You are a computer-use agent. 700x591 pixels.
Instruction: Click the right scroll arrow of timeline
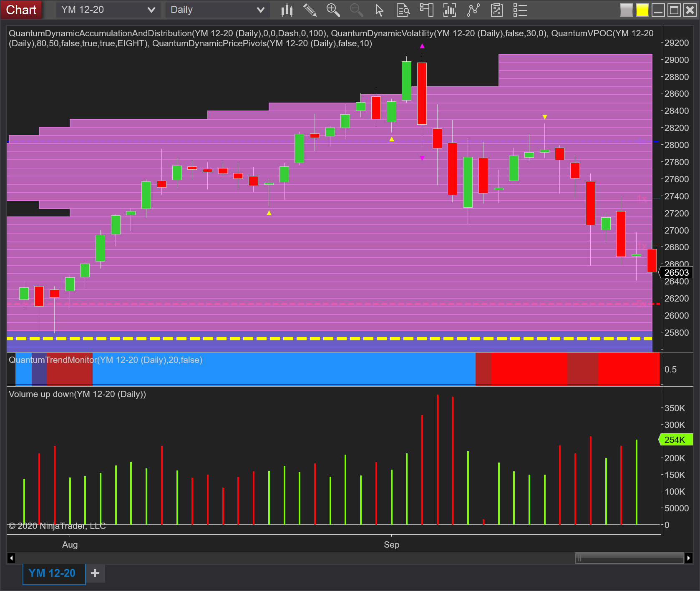(688, 558)
